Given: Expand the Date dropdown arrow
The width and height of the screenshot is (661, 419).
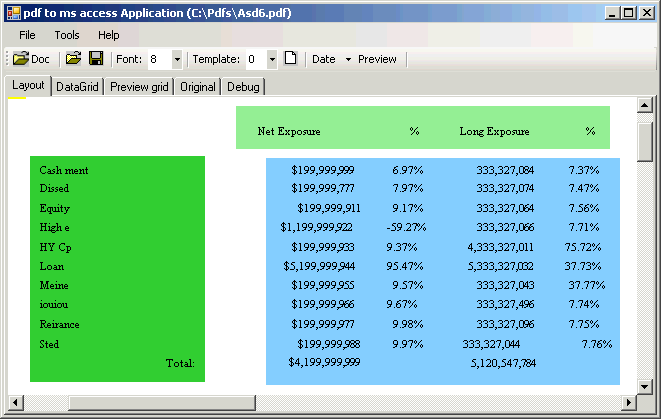Looking at the screenshot, I should coord(348,59).
